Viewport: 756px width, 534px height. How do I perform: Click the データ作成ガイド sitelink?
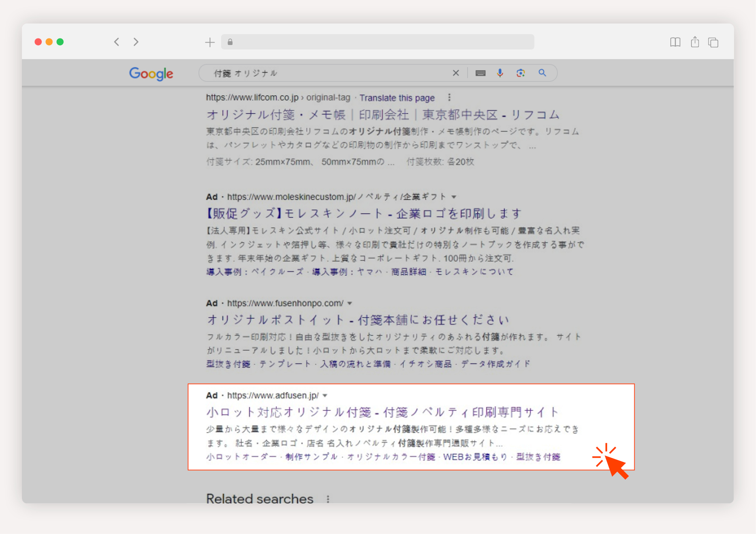pyautogui.click(x=495, y=364)
